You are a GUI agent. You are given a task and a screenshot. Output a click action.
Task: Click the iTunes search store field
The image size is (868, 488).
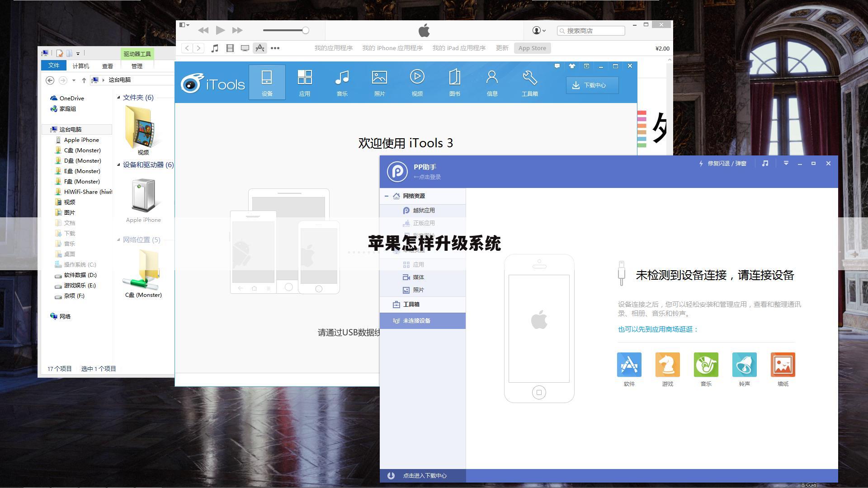click(x=591, y=31)
